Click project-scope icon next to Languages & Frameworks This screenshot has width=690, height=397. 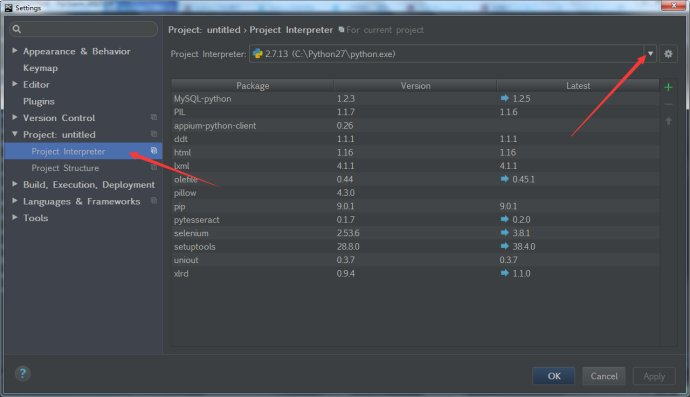tap(154, 201)
